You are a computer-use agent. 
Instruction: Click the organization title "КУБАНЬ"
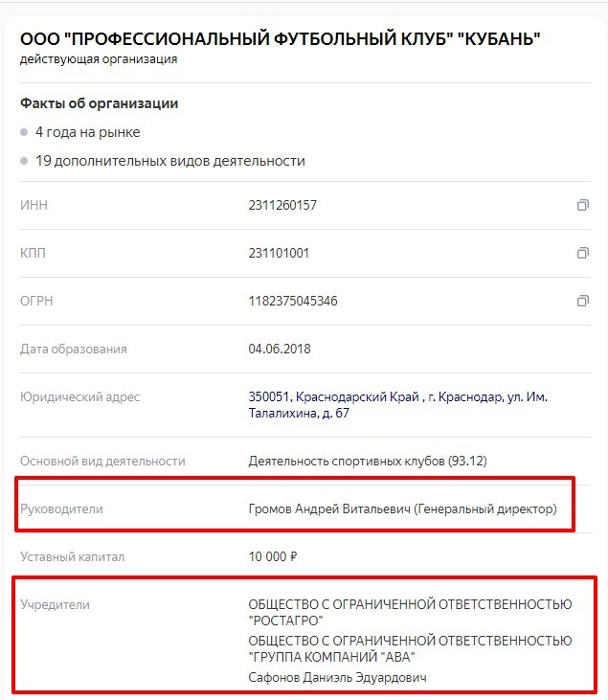pyautogui.click(x=280, y=39)
